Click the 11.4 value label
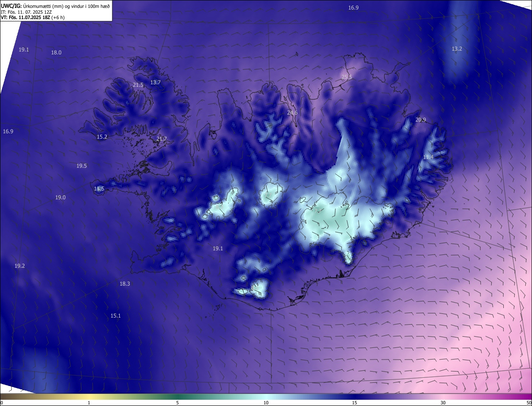532x406 pixels. (428, 157)
